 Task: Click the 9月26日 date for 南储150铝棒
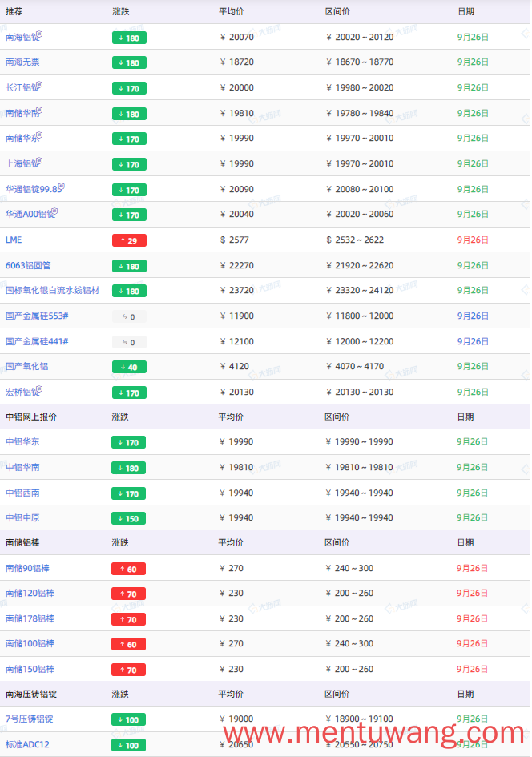click(x=472, y=669)
